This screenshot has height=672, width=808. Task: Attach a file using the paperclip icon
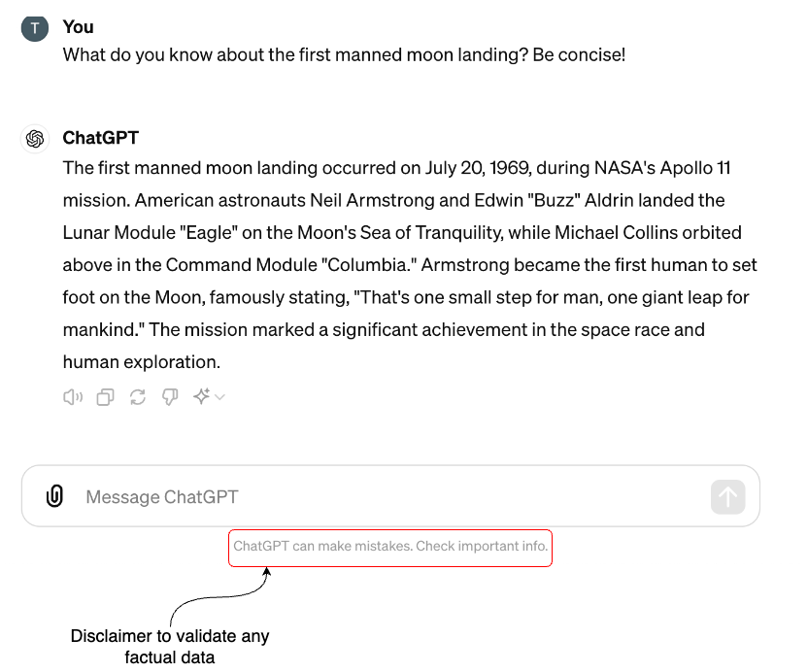[x=54, y=496]
